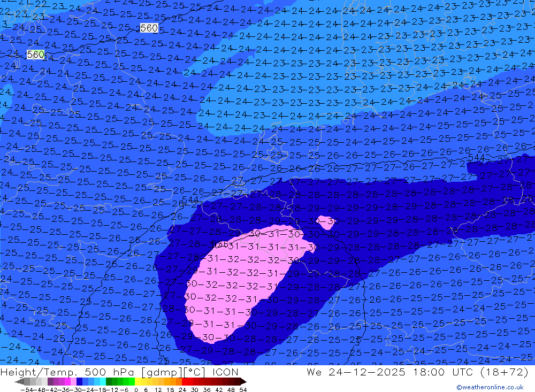This screenshot has height=392, width=535.
Task: Click the 'Height/Temp. 500 hPa' map title
Action: click(x=68, y=372)
